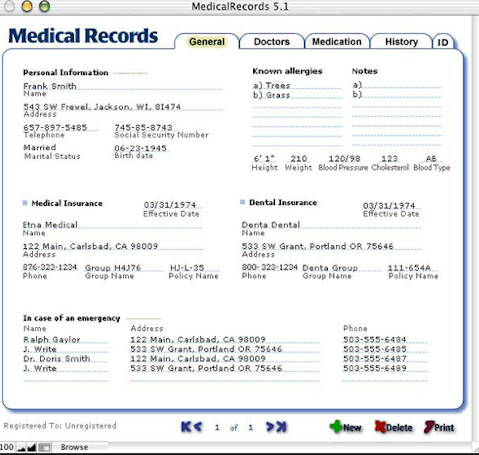Click medical insurance address 122 Main, Carlsbad
This screenshot has width=479, height=455.
(112, 246)
